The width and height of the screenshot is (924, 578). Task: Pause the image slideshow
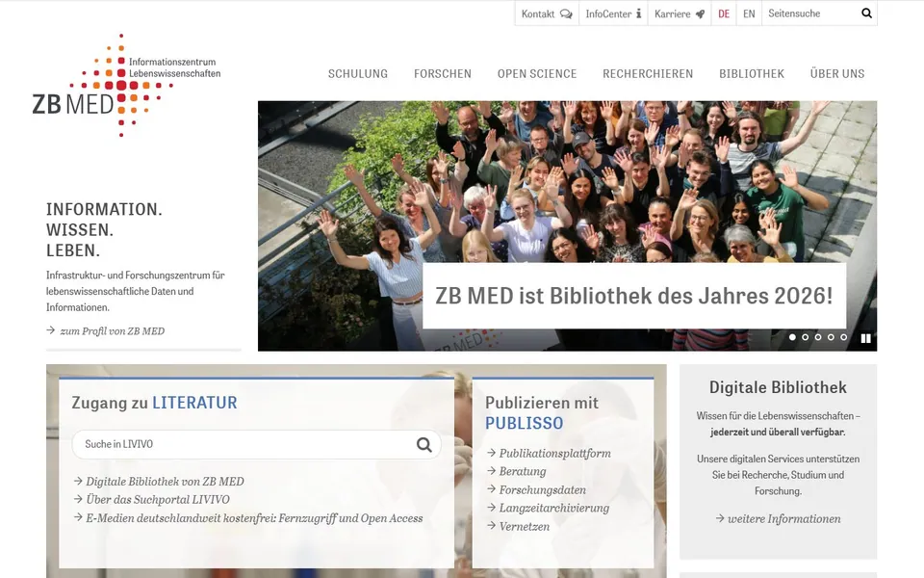(865, 338)
